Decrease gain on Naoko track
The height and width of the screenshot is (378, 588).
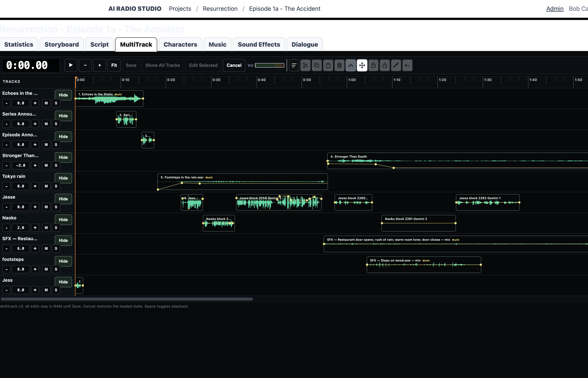6,228
